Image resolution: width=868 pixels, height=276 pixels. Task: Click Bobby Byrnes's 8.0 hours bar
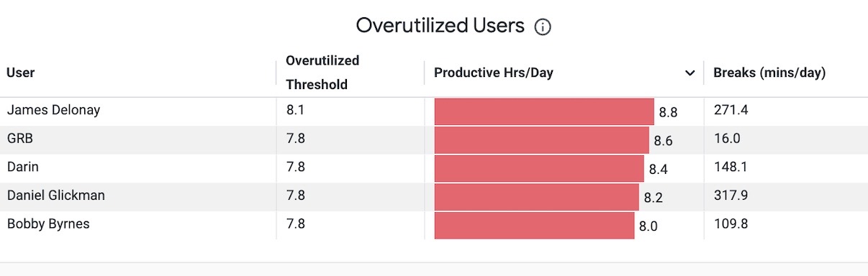coord(535,225)
